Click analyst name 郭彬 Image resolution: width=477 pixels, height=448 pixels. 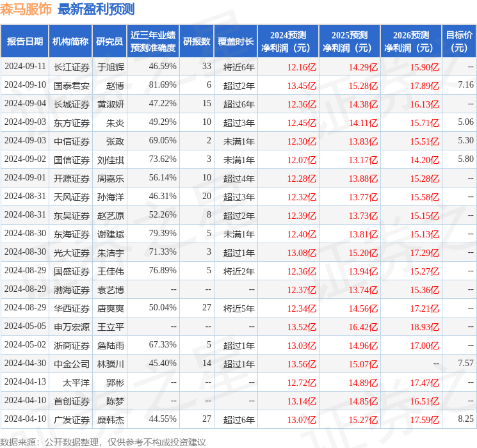click(115, 383)
